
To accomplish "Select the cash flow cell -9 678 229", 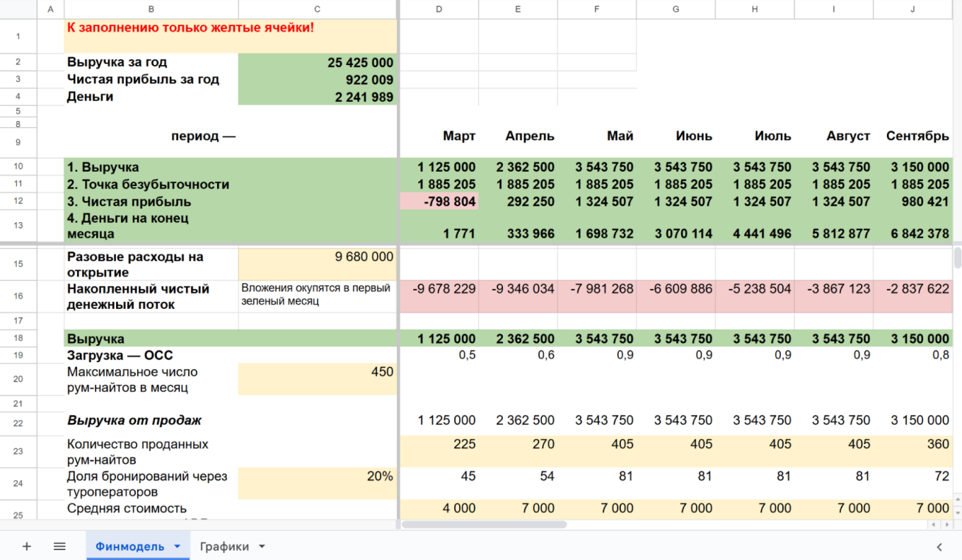I will pyautogui.click(x=439, y=297).
